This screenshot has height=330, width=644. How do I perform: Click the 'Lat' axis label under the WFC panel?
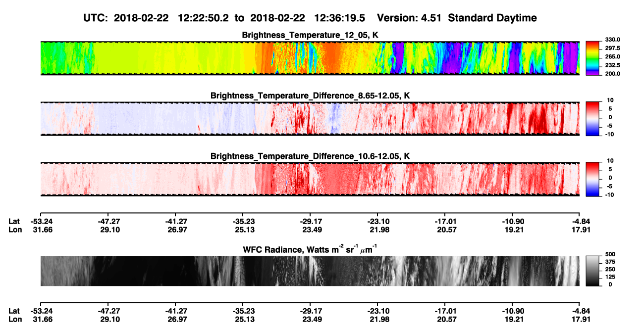pyautogui.click(x=14, y=311)
